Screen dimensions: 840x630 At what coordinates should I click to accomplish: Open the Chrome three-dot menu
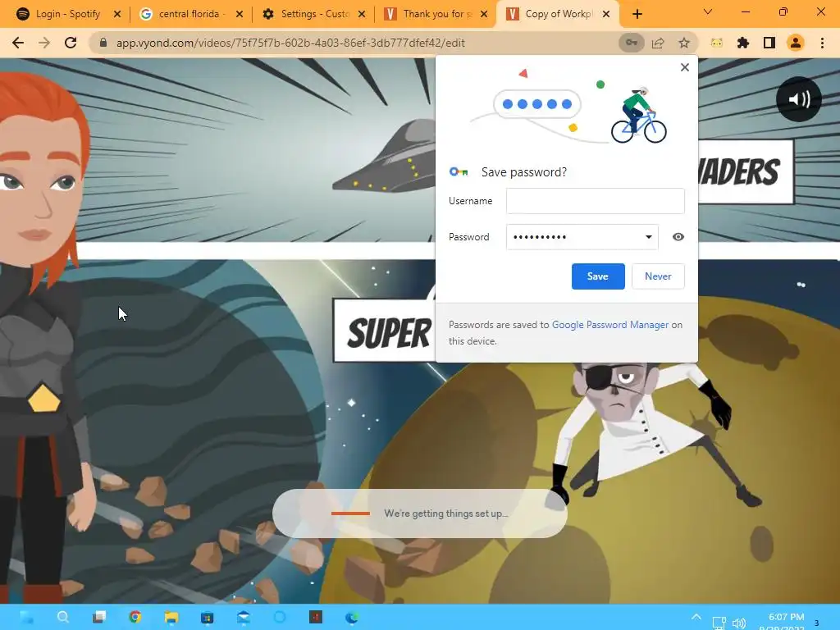pos(822,43)
